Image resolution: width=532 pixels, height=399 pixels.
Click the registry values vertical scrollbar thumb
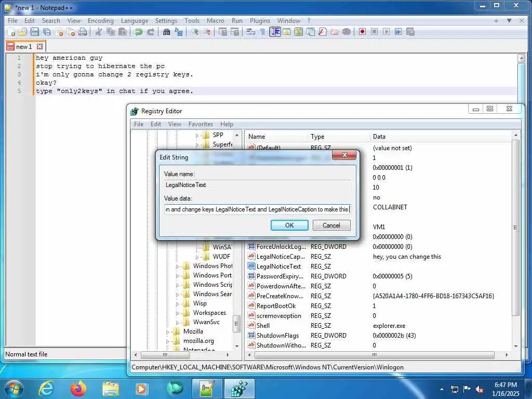tap(515, 228)
